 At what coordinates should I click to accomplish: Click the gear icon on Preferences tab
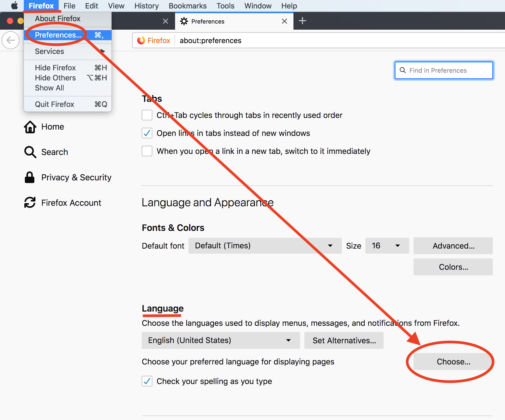point(184,21)
